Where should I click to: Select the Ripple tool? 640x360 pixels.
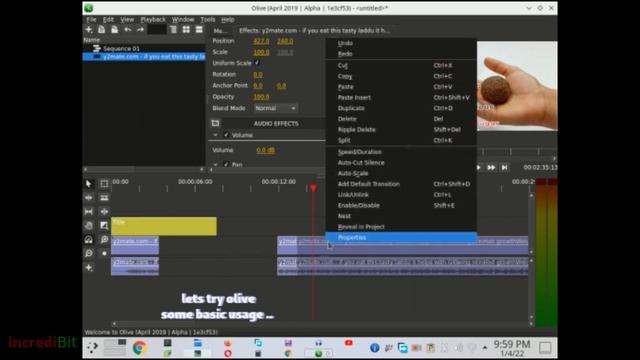89,198
